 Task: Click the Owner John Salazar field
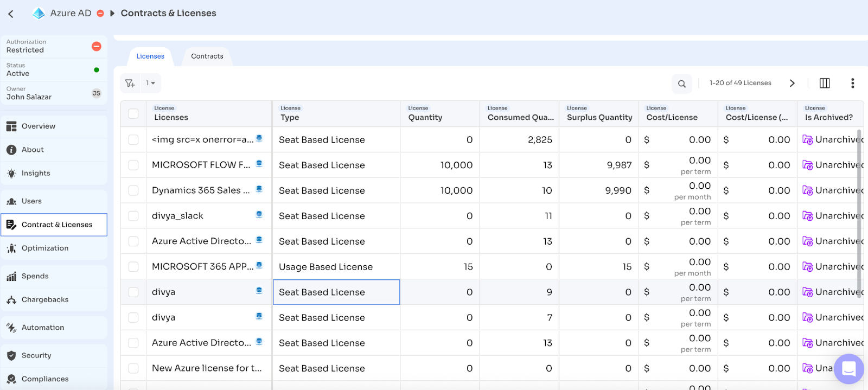click(54, 93)
